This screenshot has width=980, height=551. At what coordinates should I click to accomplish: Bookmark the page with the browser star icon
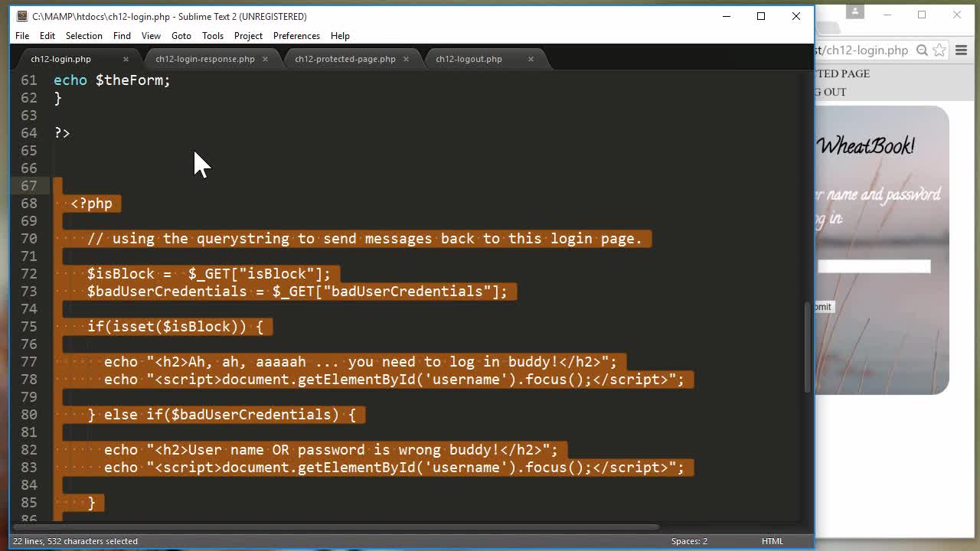coord(939,51)
